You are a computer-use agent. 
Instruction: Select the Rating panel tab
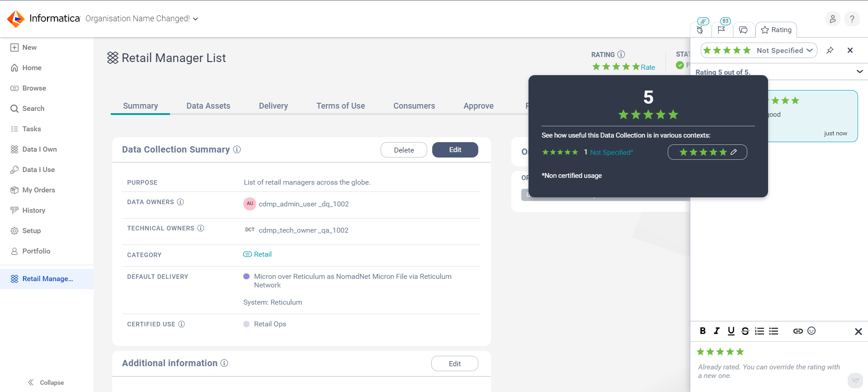776,30
